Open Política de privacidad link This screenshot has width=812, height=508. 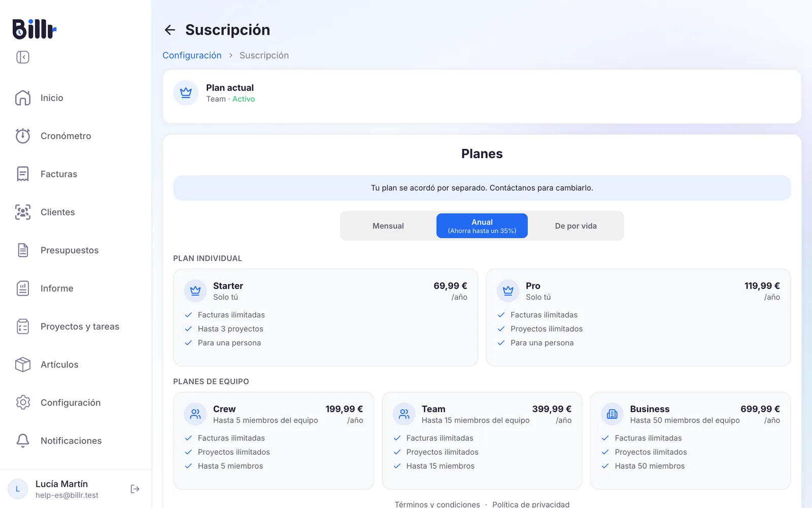(x=531, y=504)
